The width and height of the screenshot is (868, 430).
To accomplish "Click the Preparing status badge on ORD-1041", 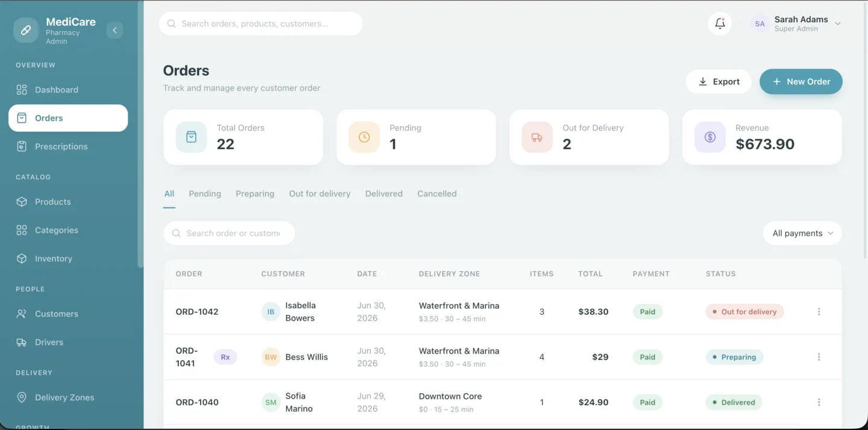I will [734, 357].
